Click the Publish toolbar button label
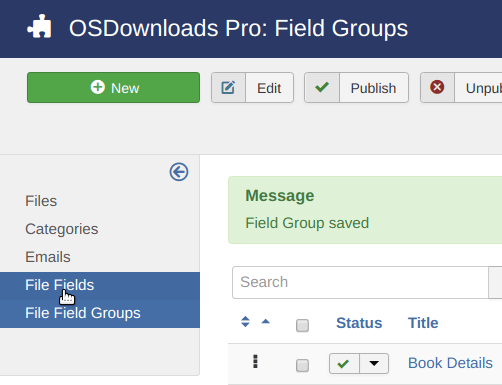 click(373, 88)
